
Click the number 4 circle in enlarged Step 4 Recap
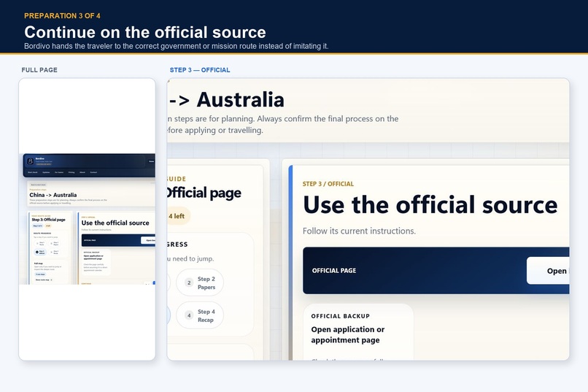pyautogui.click(x=189, y=315)
